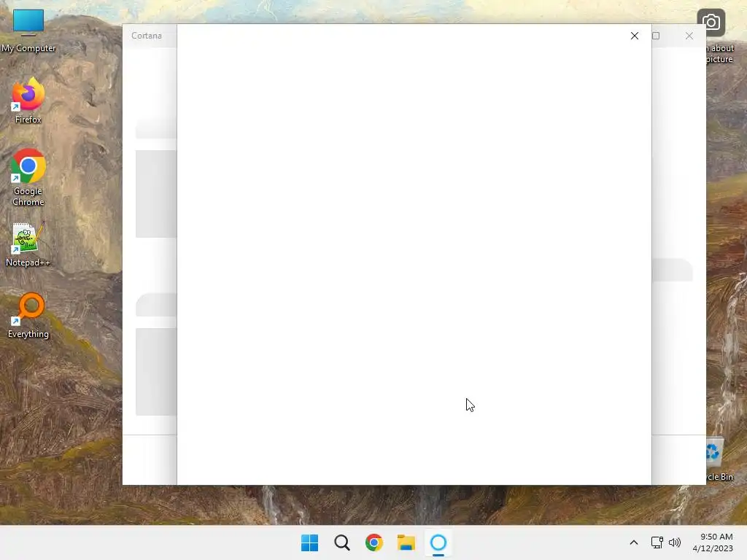The width and height of the screenshot is (747, 560).
Task: Open Google Chrome desktop shortcut
Action: (28, 177)
